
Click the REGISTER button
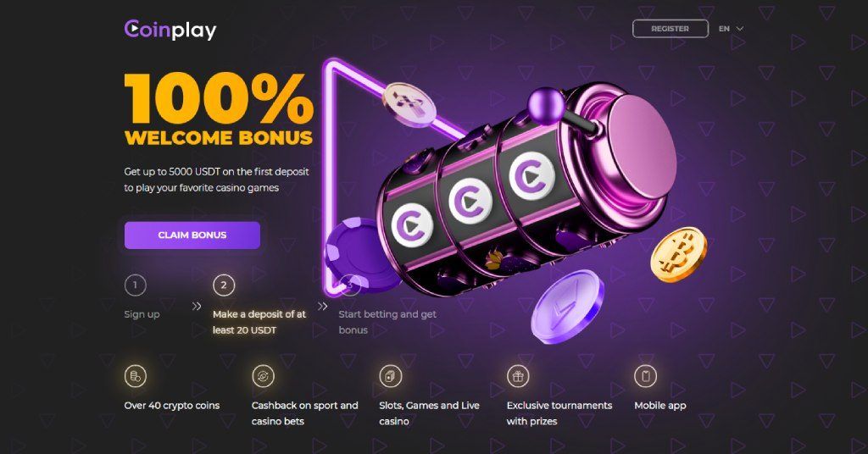[670, 29]
